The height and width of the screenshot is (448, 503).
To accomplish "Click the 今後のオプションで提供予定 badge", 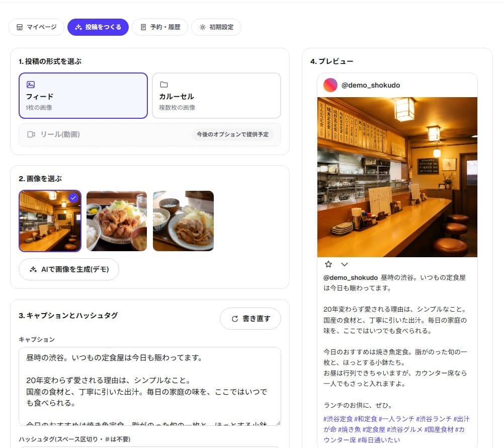I will pyautogui.click(x=232, y=134).
